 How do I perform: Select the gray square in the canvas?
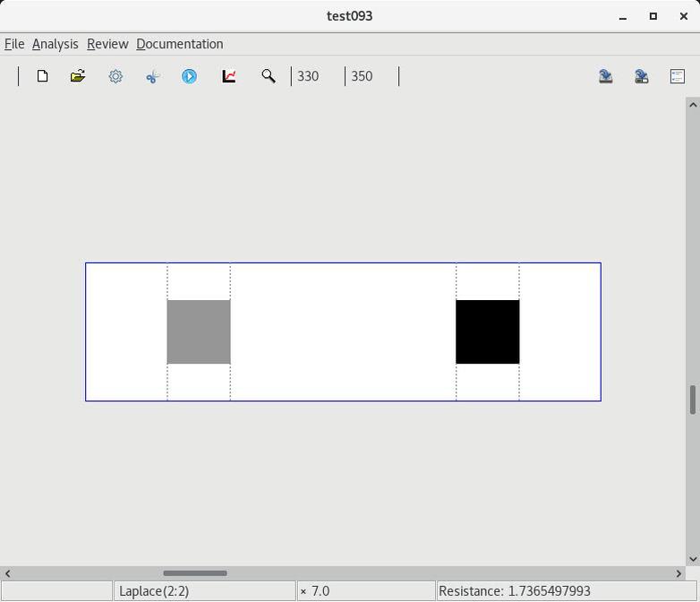click(x=199, y=331)
